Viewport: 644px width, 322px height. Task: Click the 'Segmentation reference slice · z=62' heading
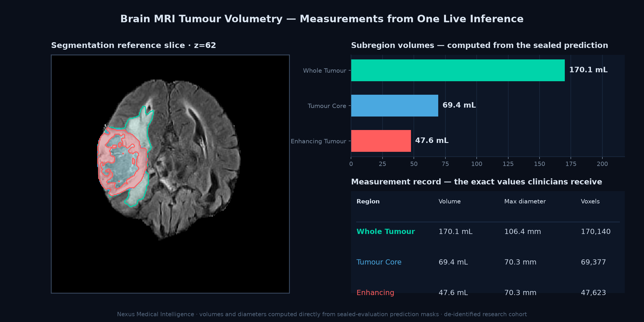pyautogui.click(x=133, y=45)
